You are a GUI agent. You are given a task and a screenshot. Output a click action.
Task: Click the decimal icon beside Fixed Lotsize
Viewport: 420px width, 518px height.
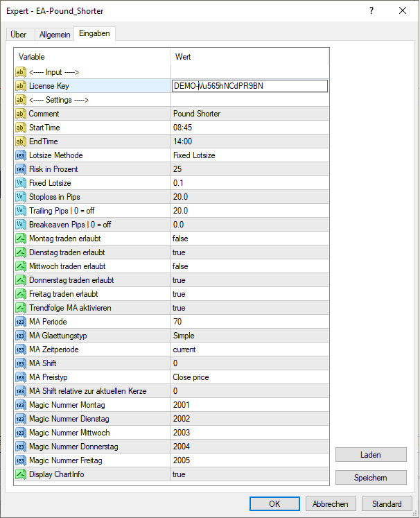21,183
